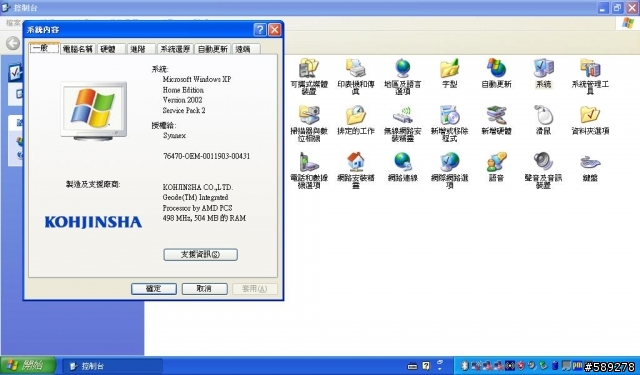
Task: Click the keyboard icon on the language bar
Action: click(412, 366)
